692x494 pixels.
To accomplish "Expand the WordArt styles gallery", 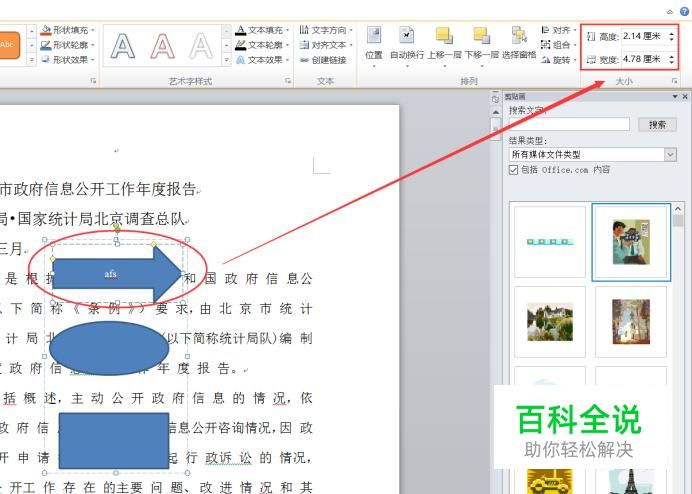I will pyautogui.click(x=226, y=60).
